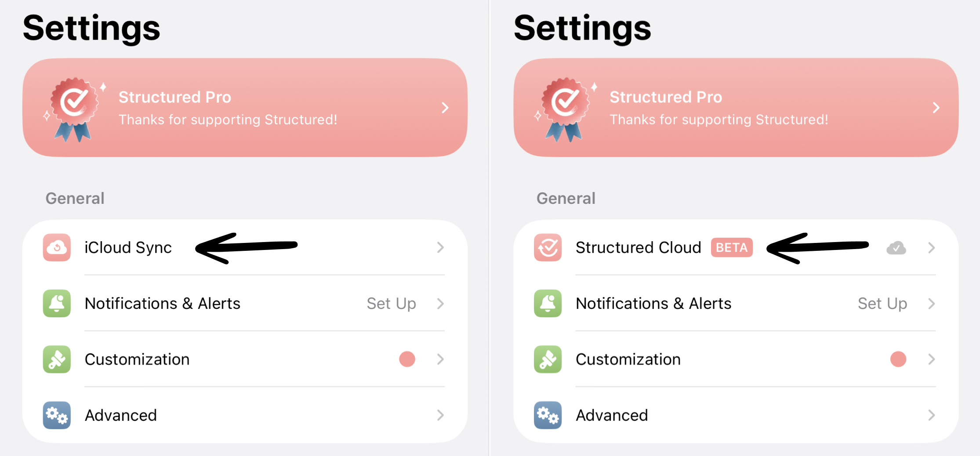Expand left Structured Pro banner chevron
The width and height of the screenshot is (980, 456).
(445, 108)
